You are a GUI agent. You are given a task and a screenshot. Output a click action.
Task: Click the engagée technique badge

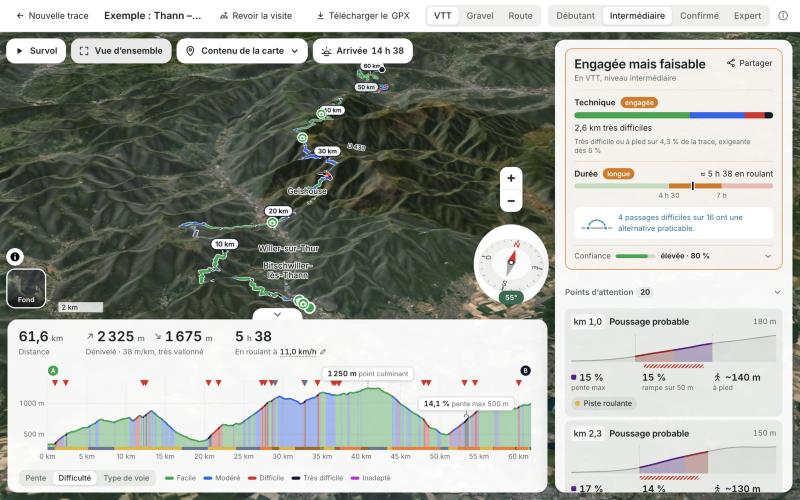[x=639, y=103]
